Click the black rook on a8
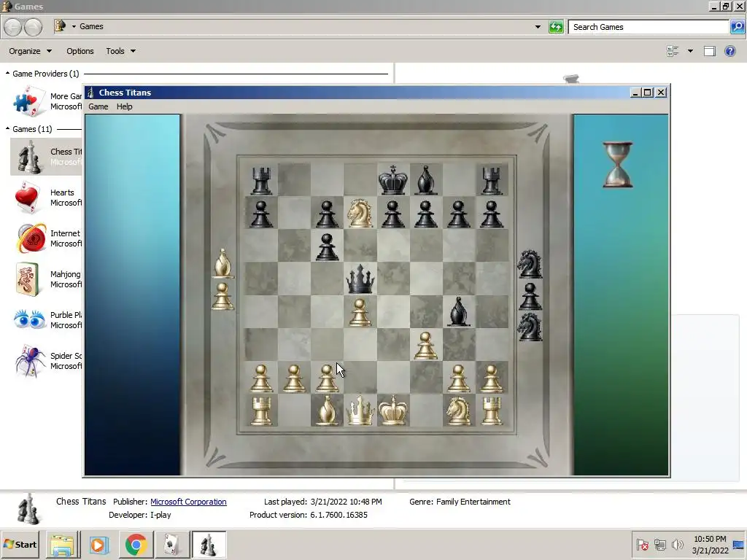Image resolution: width=747 pixels, height=560 pixels. pyautogui.click(x=261, y=181)
